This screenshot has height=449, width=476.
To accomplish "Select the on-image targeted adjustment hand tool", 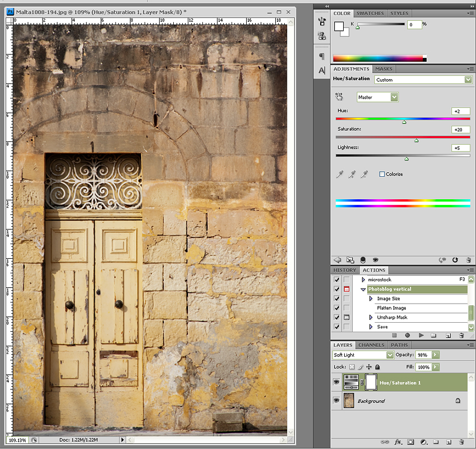I will pos(339,97).
